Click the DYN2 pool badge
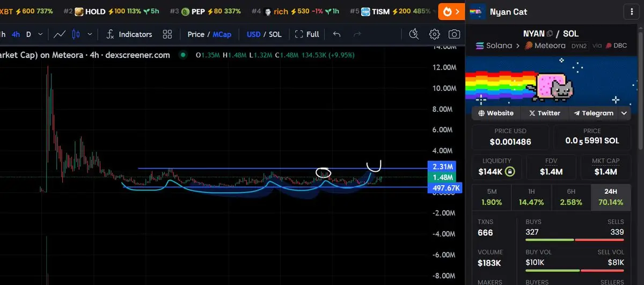This screenshot has width=644, height=285. [579, 46]
